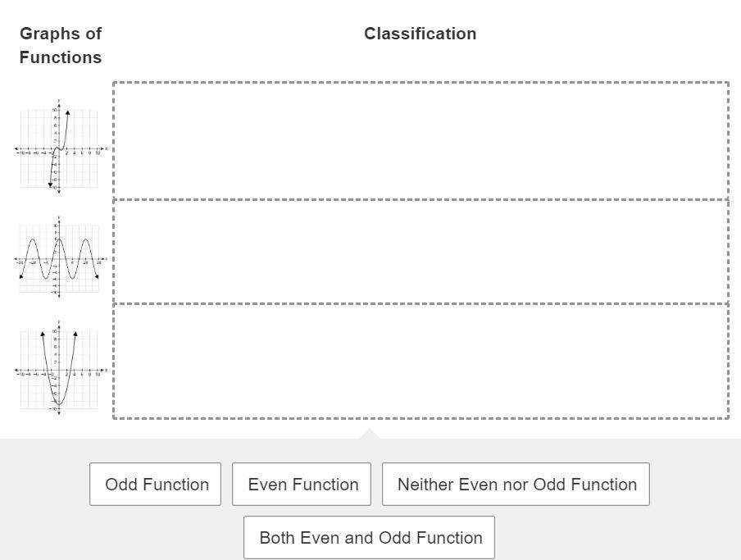Choose the Neither Even nor Odd Function tile
Screen dimensions: 741x560
click(516, 484)
